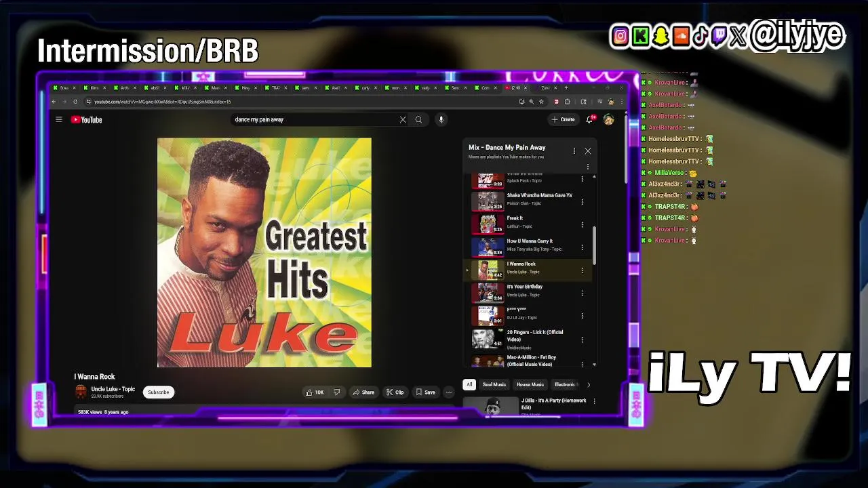This screenshot has height=488, width=868.
Task: Select the Soul Music filter chip
Action: click(x=494, y=384)
